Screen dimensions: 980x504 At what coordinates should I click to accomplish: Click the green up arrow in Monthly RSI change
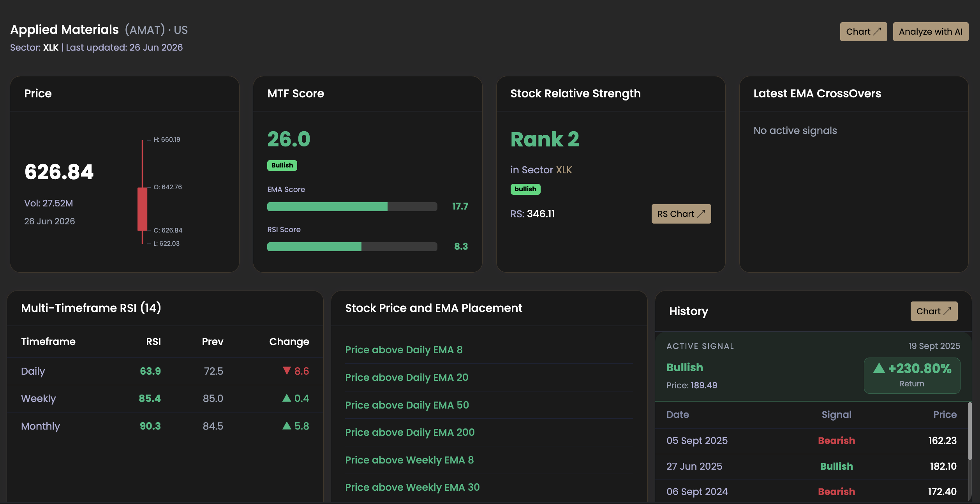click(x=287, y=425)
